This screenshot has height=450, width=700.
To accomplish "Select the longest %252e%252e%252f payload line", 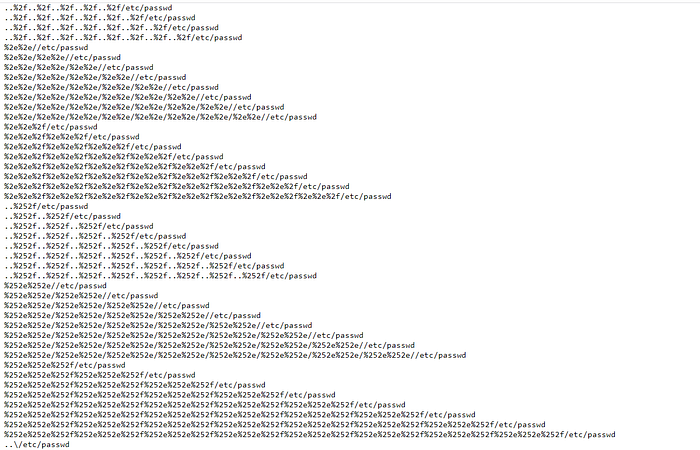I will (x=310, y=434).
